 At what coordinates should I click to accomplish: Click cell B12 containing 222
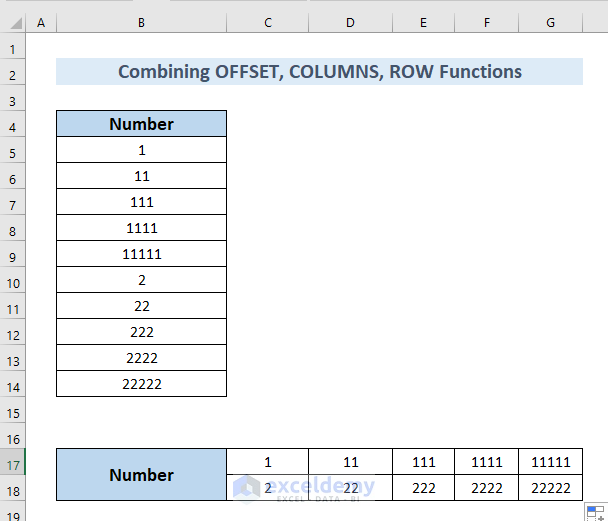[x=142, y=331]
